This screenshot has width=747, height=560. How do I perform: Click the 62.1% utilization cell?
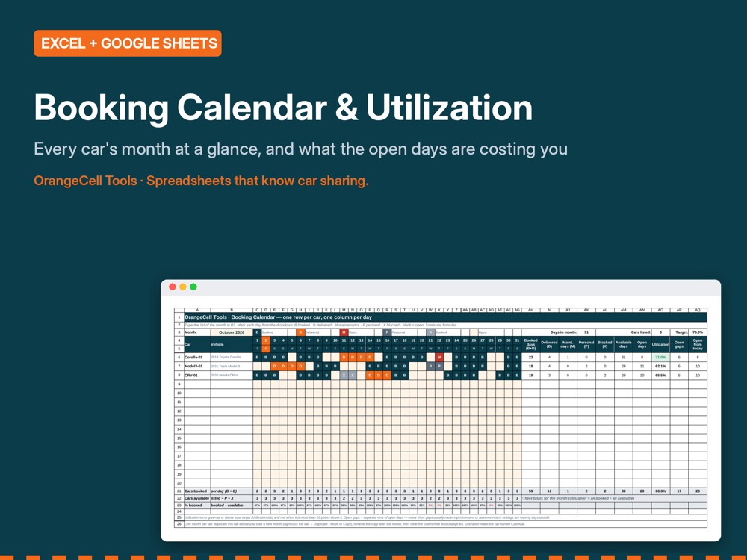tap(660, 366)
